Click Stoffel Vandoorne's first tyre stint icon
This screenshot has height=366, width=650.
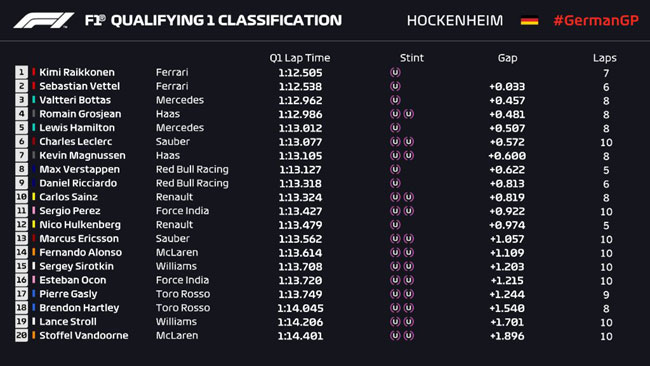(x=395, y=336)
